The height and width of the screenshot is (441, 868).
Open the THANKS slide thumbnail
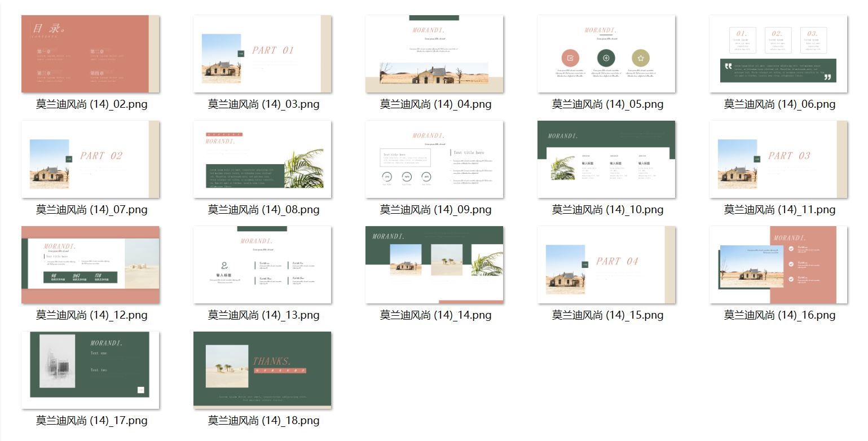pyautogui.click(x=262, y=371)
